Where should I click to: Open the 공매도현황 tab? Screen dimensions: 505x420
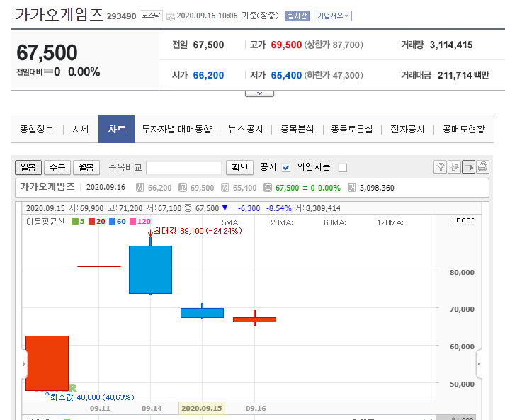(464, 129)
